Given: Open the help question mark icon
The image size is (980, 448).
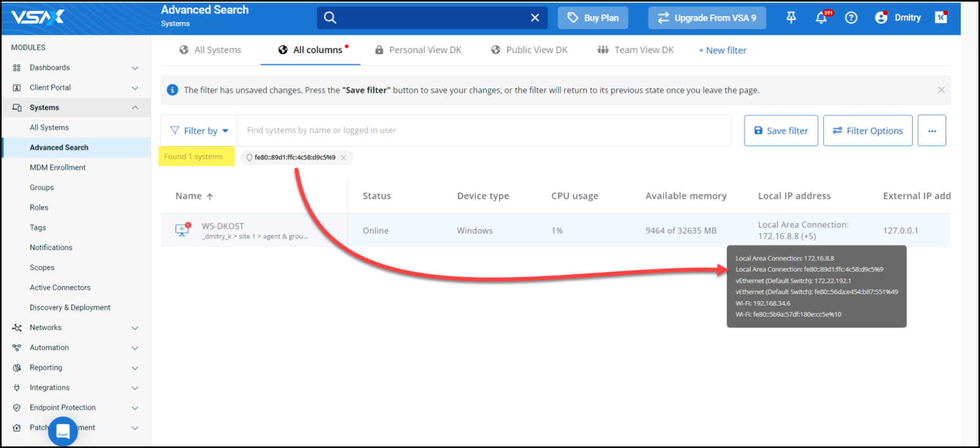Looking at the screenshot, I should click(851, 18).
